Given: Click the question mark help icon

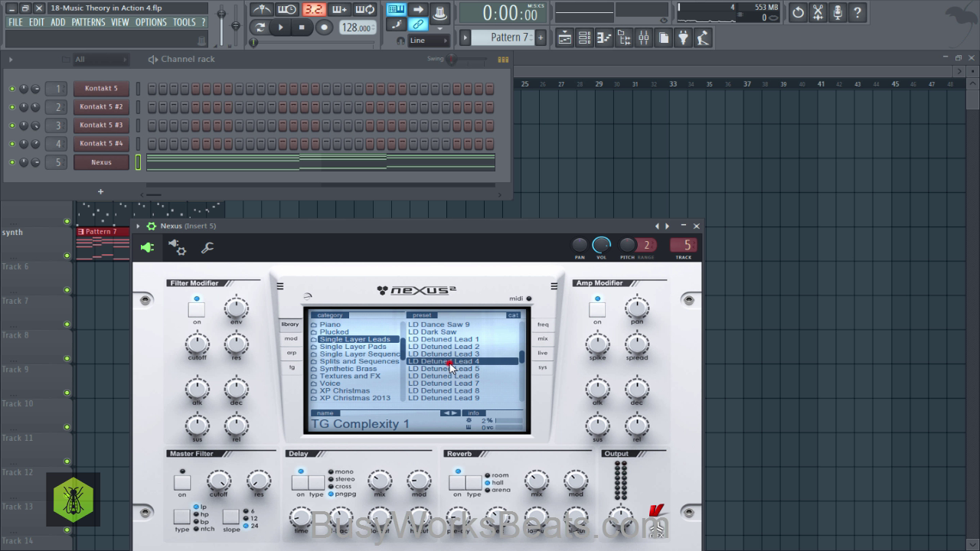Looking at the screenshot, I should (x=857, y=12).
